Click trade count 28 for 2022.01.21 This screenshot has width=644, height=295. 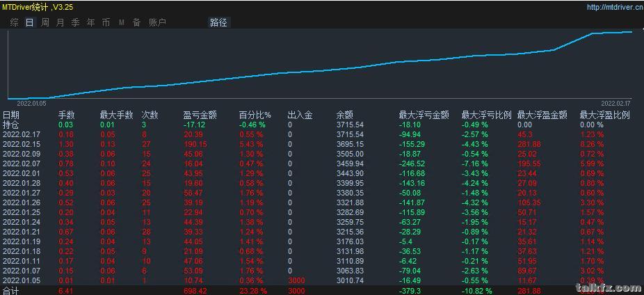(146, 232)
